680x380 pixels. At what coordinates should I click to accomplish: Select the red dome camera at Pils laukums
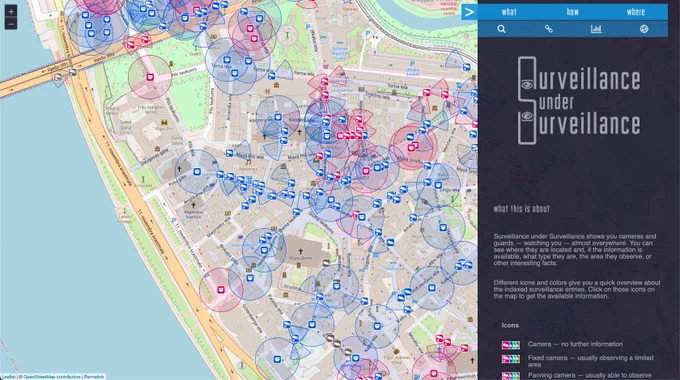pyautogui.click(x=150, y=77)
